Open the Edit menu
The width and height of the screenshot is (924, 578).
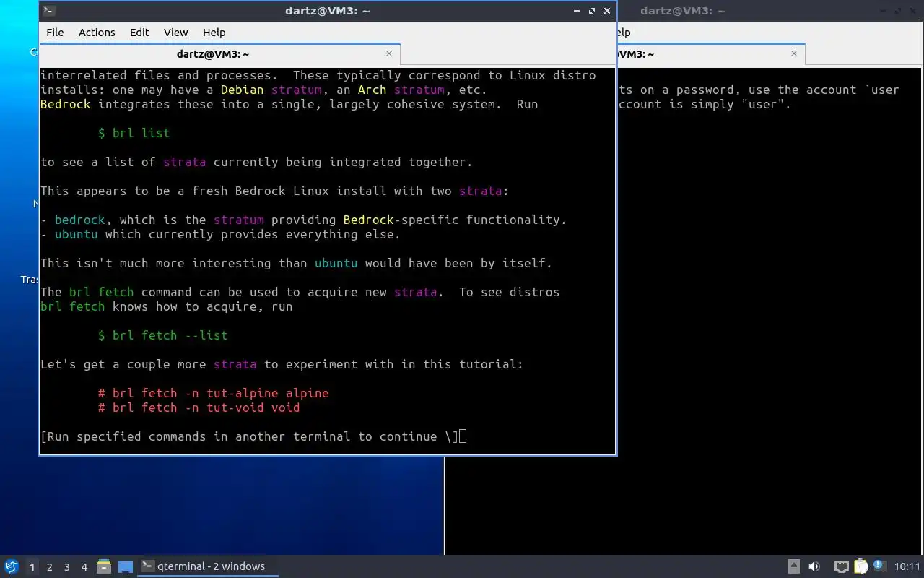(x=139, y=33)
